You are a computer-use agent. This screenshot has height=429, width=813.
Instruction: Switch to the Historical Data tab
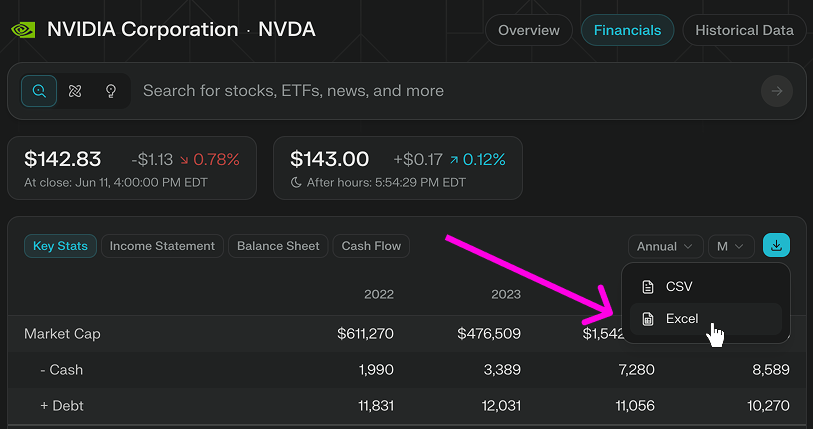click(x=744, y=30)
